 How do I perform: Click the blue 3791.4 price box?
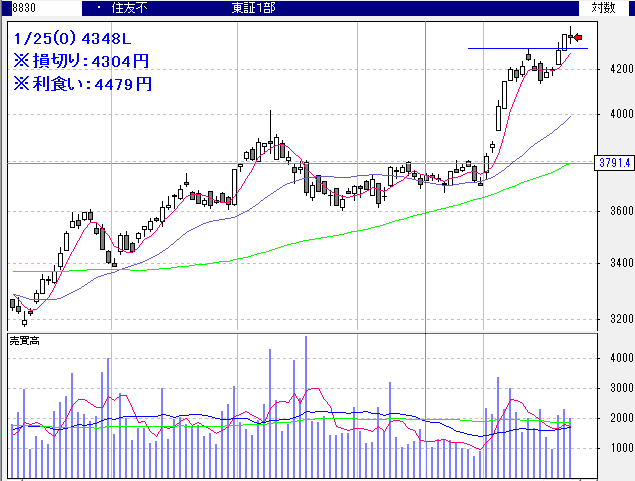tap(612, 162)
